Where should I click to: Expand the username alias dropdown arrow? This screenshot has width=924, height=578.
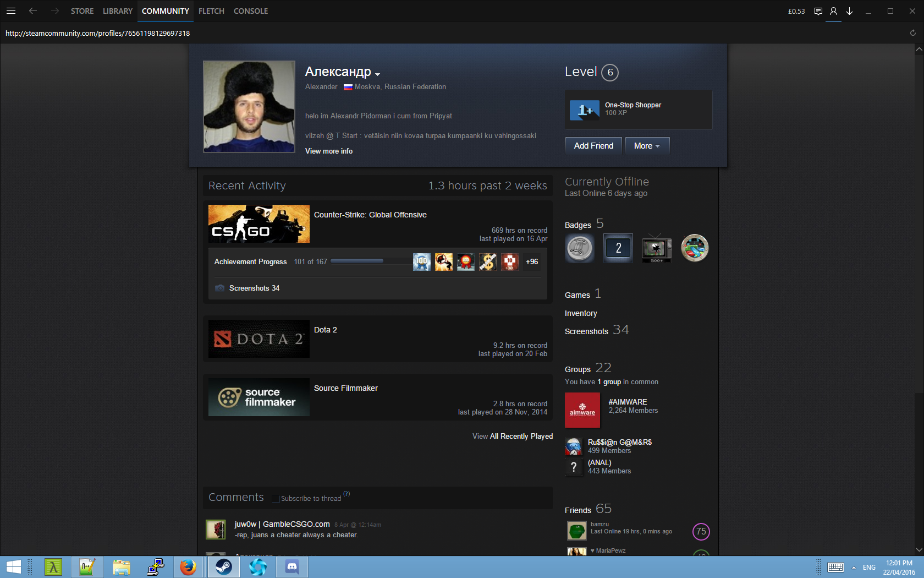pyautogui.click(x=377, y=74)
